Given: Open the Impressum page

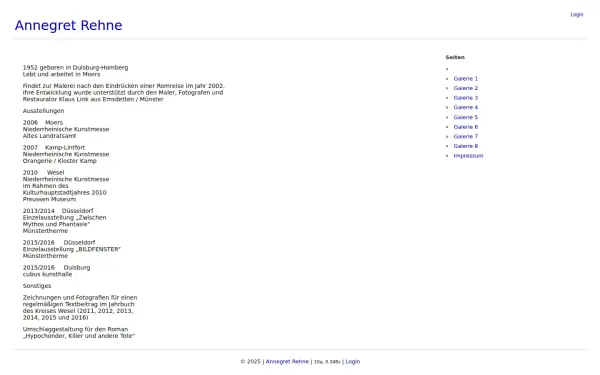Looking at the screenshot, I should pyautogui.click(x=468, y=156).
